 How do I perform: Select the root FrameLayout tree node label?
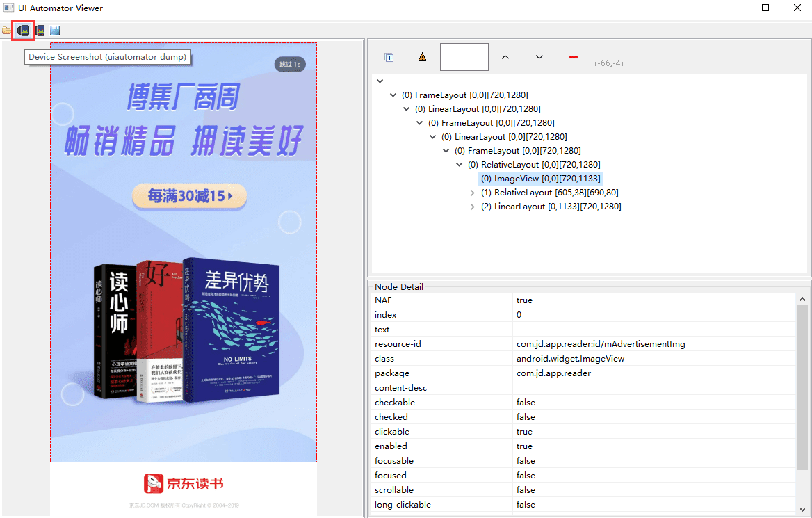click(465, 95)
